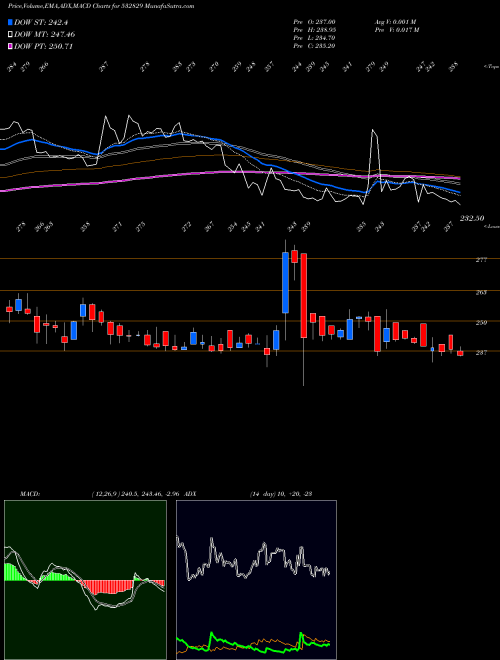Click the 'Pre V: 0.017 M' volume text
Image resolution: width=500 pixels, height=660 pixels.
(396, 30)
